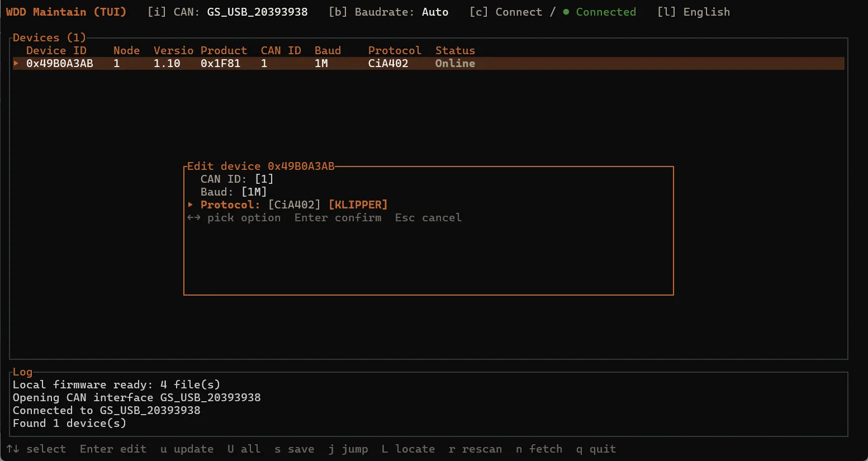Click the r rescan shortcut in footer

tap(475, 449)
